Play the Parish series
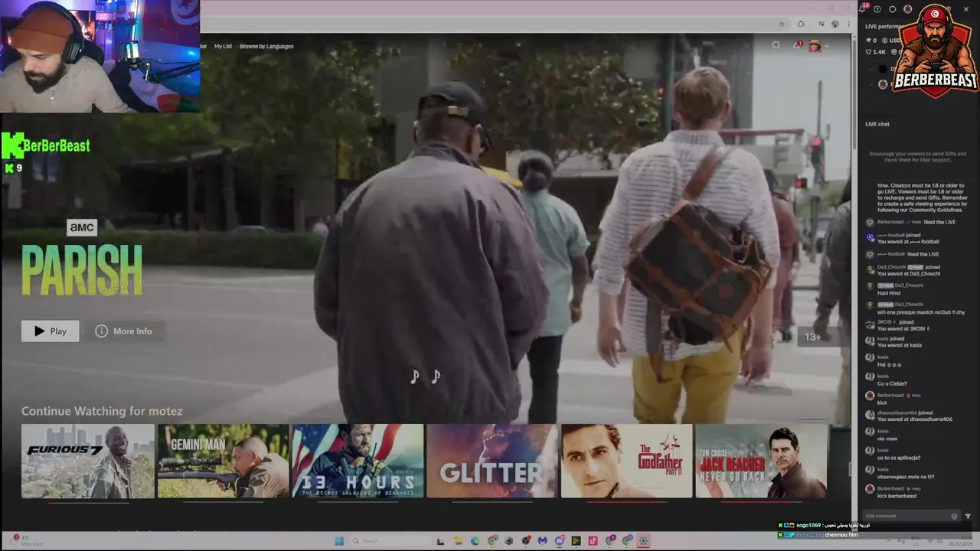Image resolution: width=980 pixels, height=551 pixels. (x=50, y=331)
